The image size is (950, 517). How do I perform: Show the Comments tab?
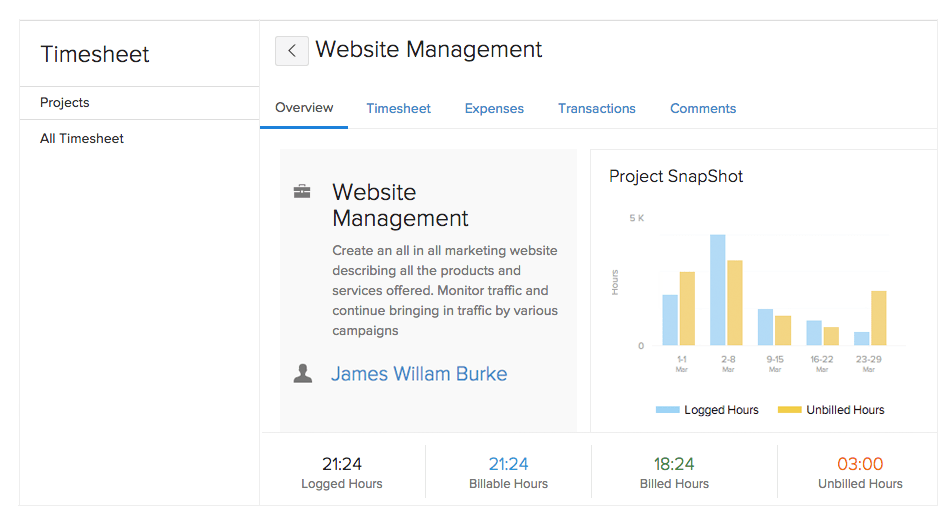pos(703,108)
